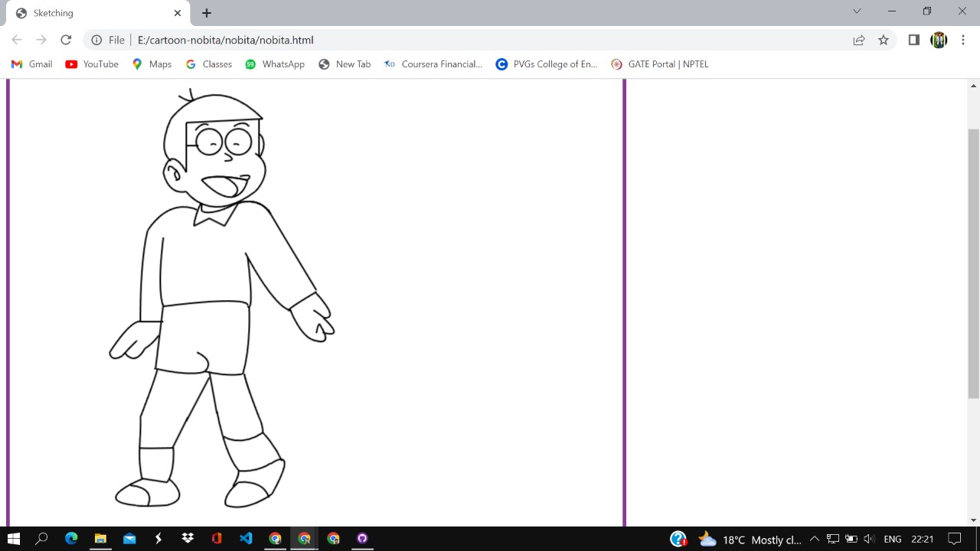Screen dimensions: 980x551
Task: Open Microsoft Edge from the taskbar
Action: click(71, 540)
